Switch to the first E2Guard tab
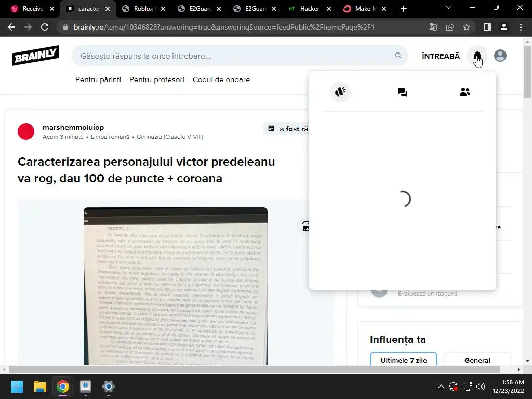This screenshot has height=399, width=532. [199, 9]
